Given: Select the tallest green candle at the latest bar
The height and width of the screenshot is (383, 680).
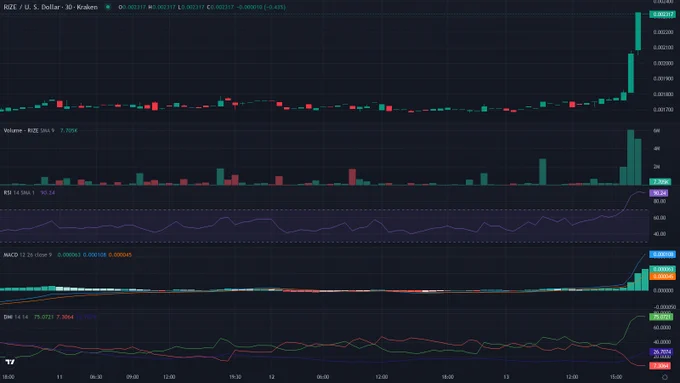Looking at the screenshot, I should [x=638, y=31].
